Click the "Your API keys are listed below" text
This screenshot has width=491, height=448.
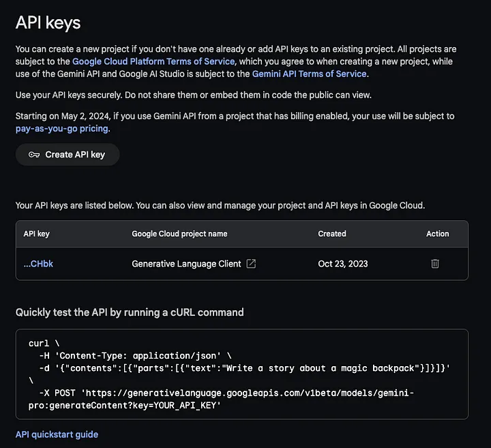(220, 205)
